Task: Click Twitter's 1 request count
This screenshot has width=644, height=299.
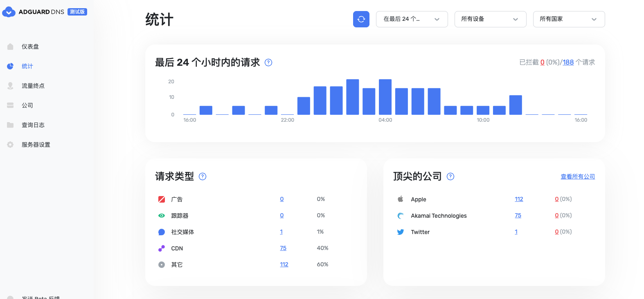Action: tap(516, 232)
